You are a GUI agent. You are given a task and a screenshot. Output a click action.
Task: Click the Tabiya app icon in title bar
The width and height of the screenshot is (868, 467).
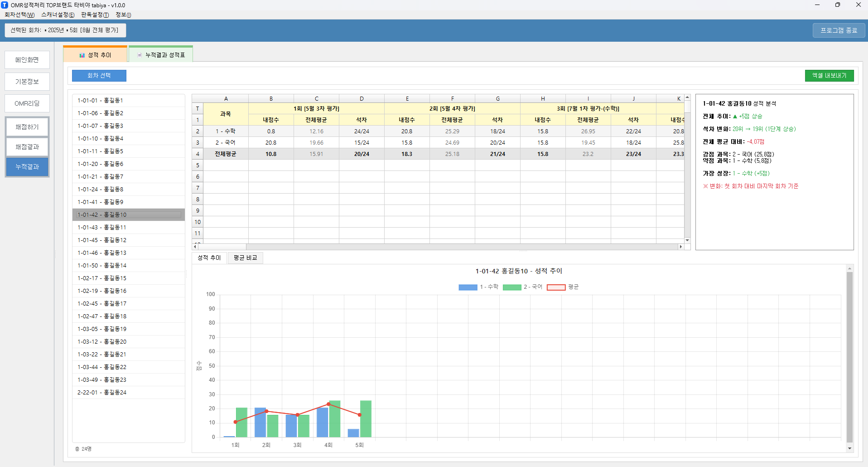coord(5,5)
